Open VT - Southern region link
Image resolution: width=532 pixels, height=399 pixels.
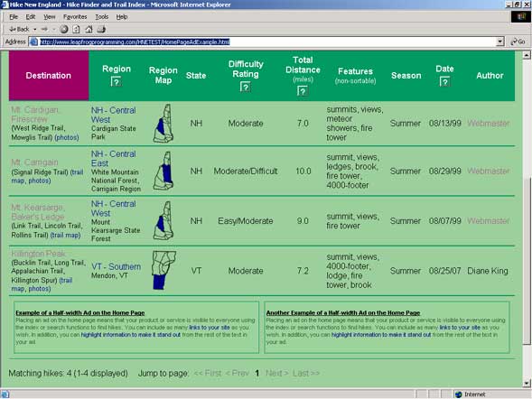116,267
